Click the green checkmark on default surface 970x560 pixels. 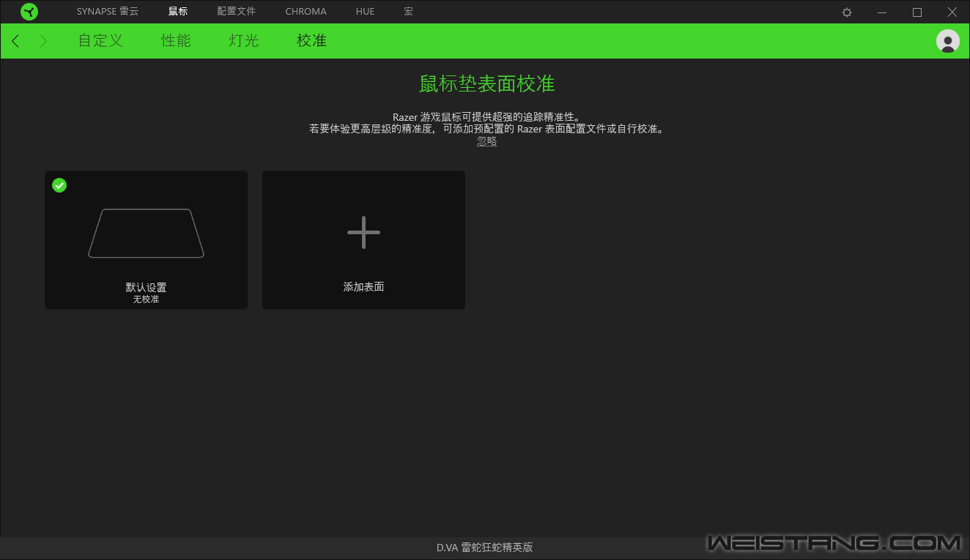(59, 185)
